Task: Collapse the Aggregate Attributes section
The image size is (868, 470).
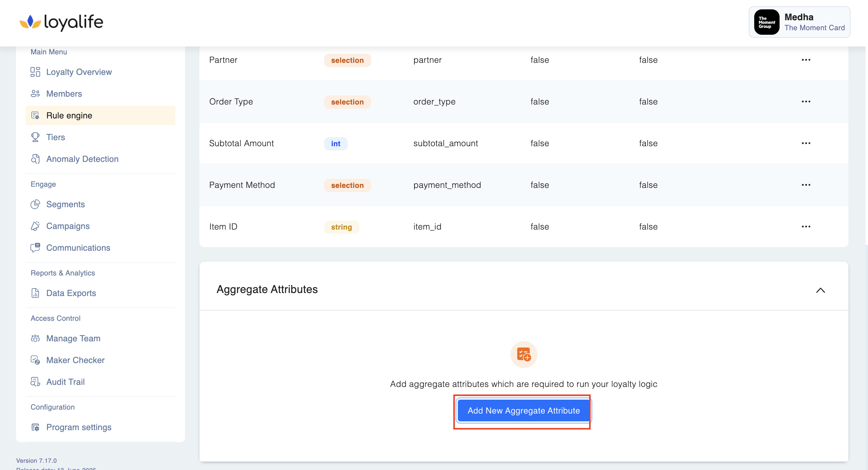Action: coord(820,290)
